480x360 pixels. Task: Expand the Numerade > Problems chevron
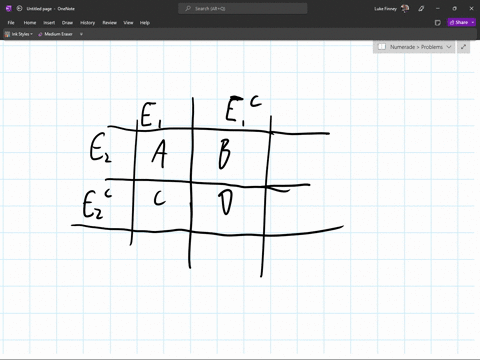[x=449, y=47]
